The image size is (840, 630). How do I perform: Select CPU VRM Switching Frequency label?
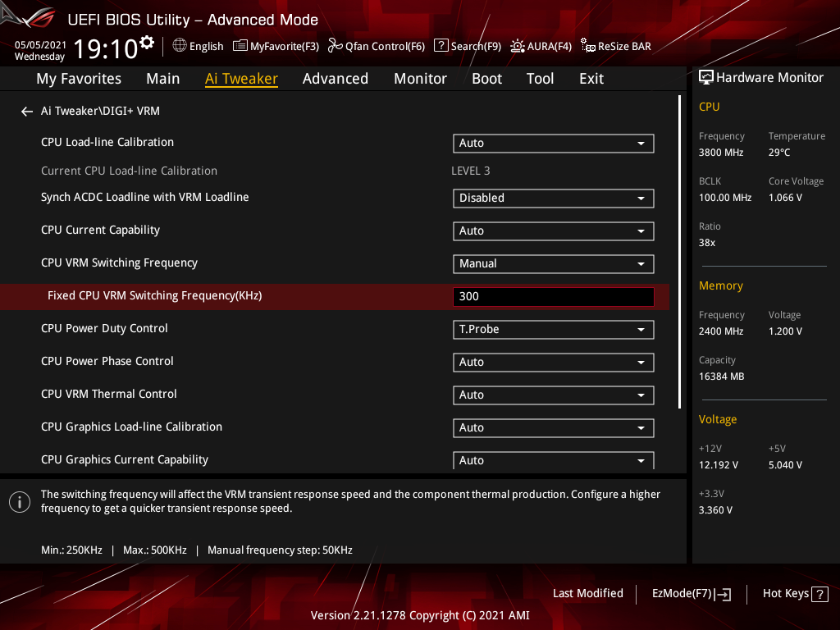tap(119, 262)
